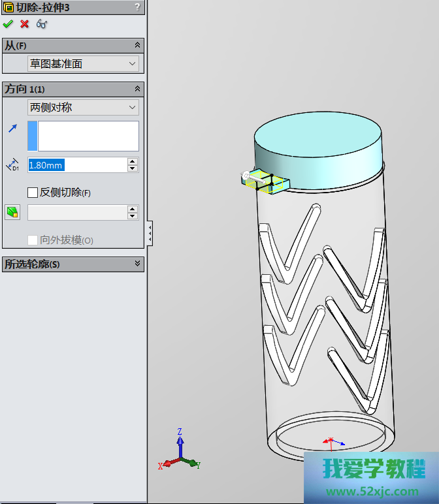
Task: Confirm the cut-extrude with the green checkmark
Action: (x=8, y=24)
